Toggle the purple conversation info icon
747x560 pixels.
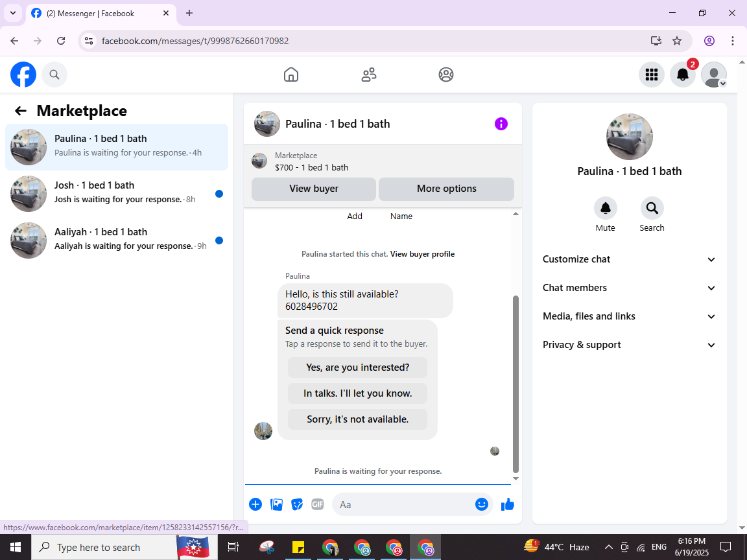[x=501, y=124]
